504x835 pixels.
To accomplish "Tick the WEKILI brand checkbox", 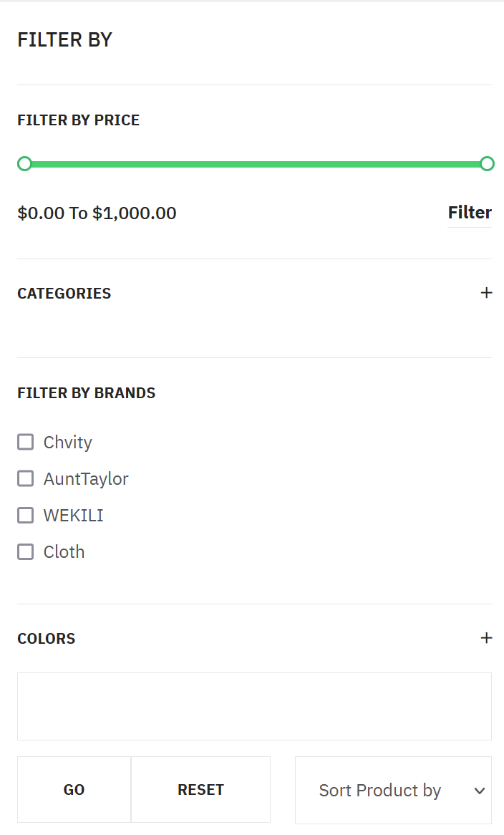I will click(x=26, y=515).
